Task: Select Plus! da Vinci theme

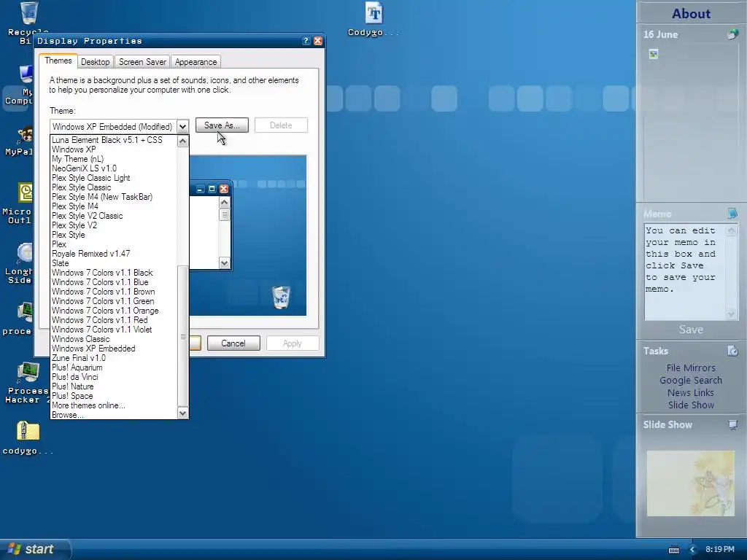Action: pyautogui.click(x=113, y=377)
